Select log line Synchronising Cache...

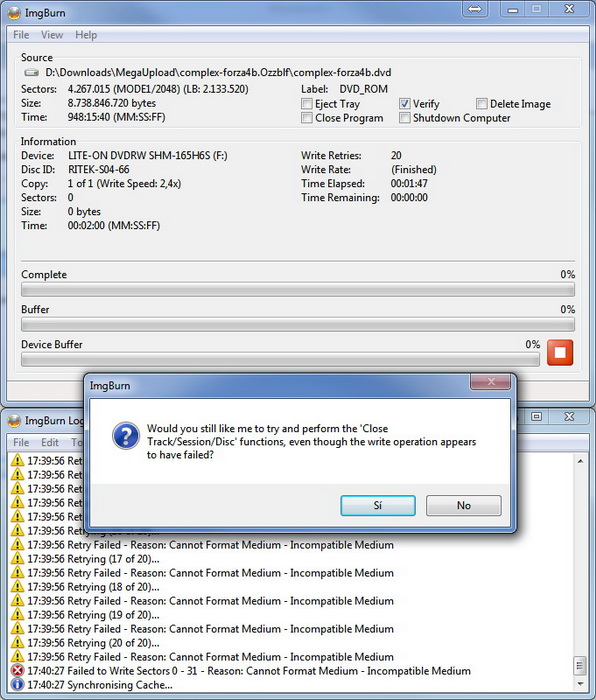[100, 684]
